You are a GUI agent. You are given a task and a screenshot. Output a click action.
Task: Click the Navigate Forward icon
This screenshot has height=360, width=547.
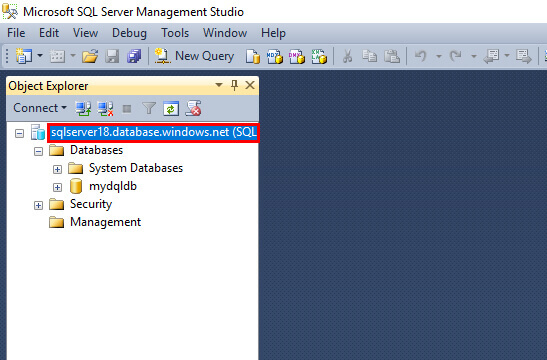524,56
